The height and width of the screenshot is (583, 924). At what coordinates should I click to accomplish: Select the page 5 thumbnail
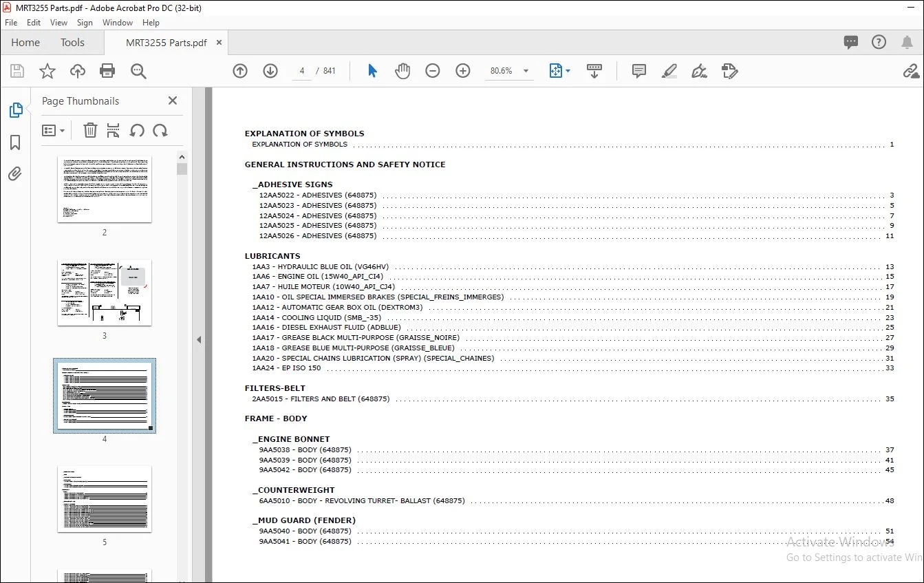pyautogui.click(x=105, y=499)
